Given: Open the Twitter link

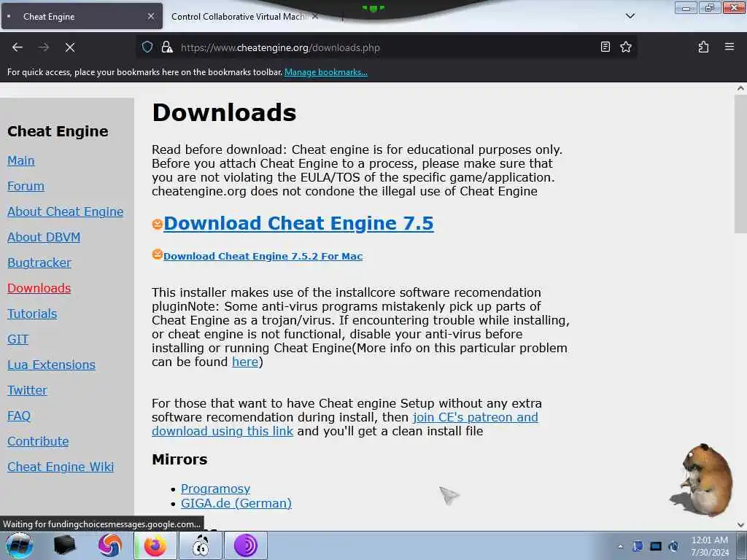Looking at the screenshot, I should coord(27,390).
